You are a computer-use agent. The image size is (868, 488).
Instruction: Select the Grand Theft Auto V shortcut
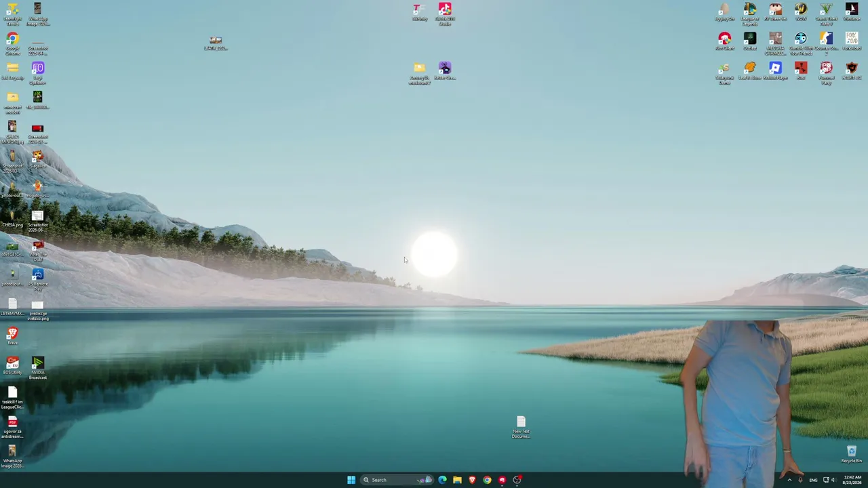click(826, 14)
